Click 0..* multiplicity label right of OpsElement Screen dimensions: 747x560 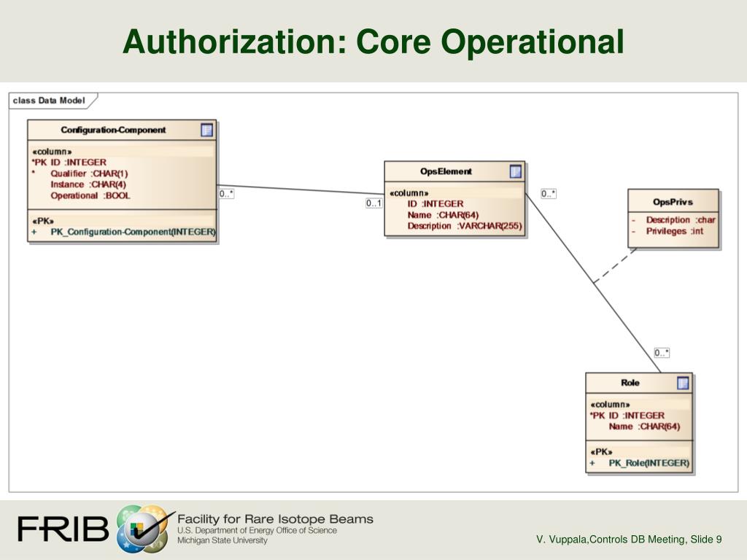coord(549,194)
